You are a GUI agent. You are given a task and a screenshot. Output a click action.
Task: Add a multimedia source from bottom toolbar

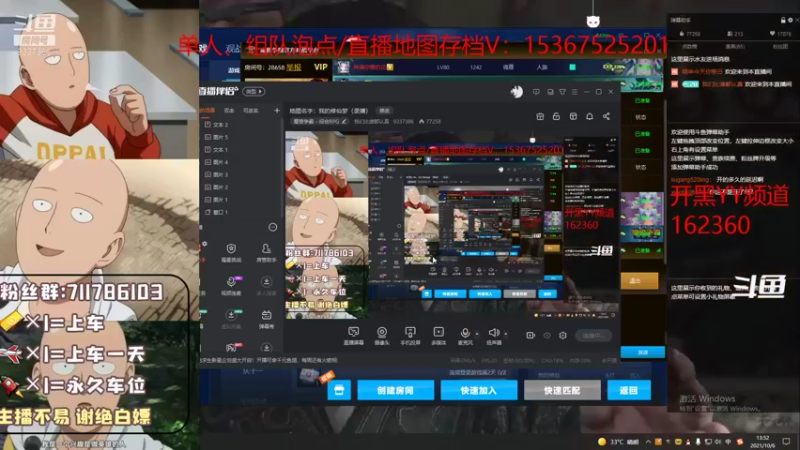pyautogui.click(x=438, y=336)
